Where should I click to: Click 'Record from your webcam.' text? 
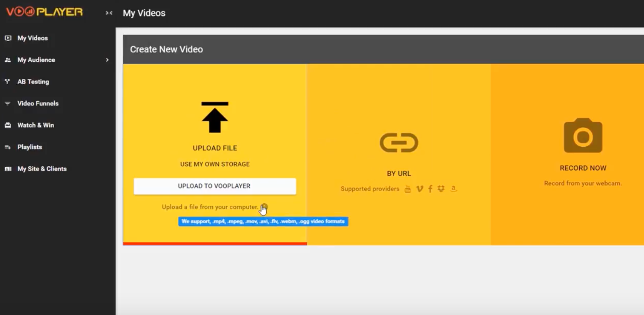coord(583,183)
